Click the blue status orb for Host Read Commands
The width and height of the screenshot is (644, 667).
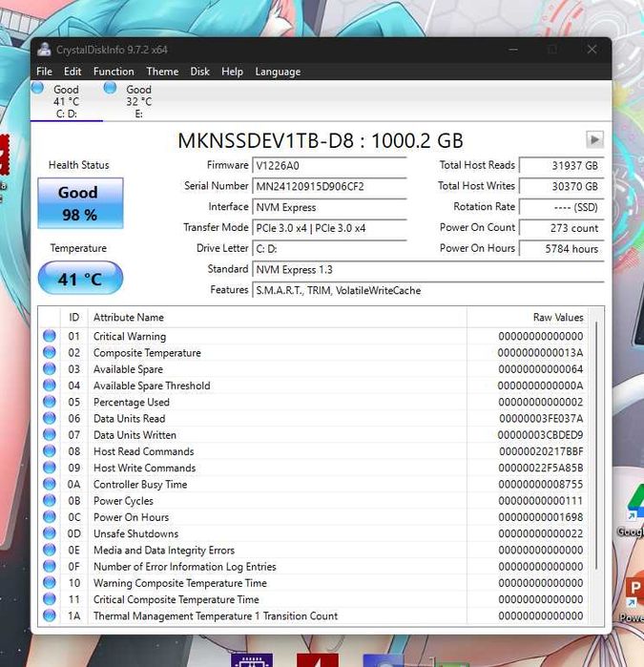point(50,451)
